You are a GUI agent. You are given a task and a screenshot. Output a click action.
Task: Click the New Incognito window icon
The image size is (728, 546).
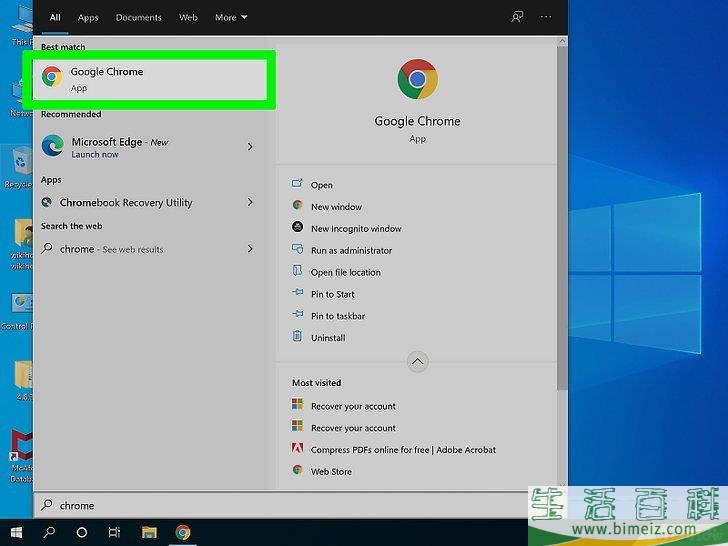pyautogui.click(x=298, y=227)
